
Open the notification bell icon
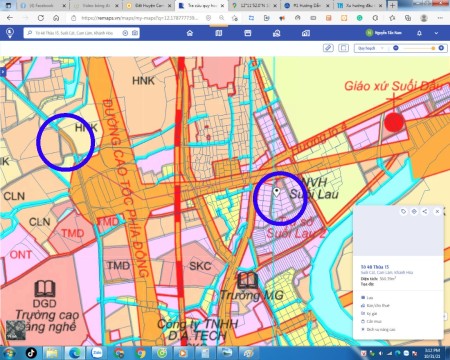419,33
